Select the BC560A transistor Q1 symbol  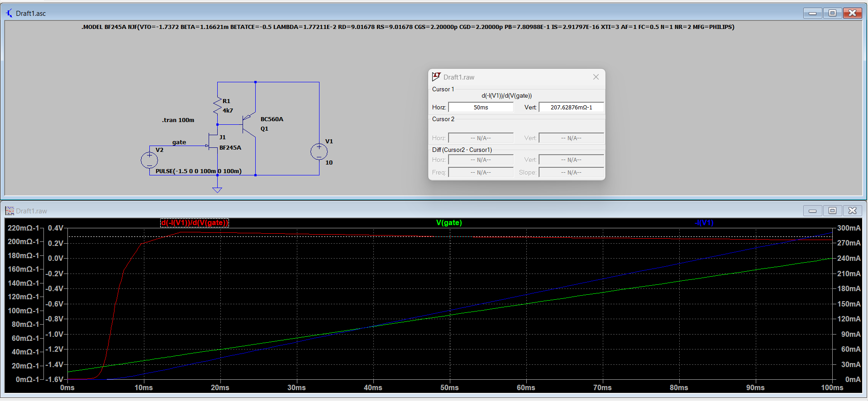pos(249,124)
